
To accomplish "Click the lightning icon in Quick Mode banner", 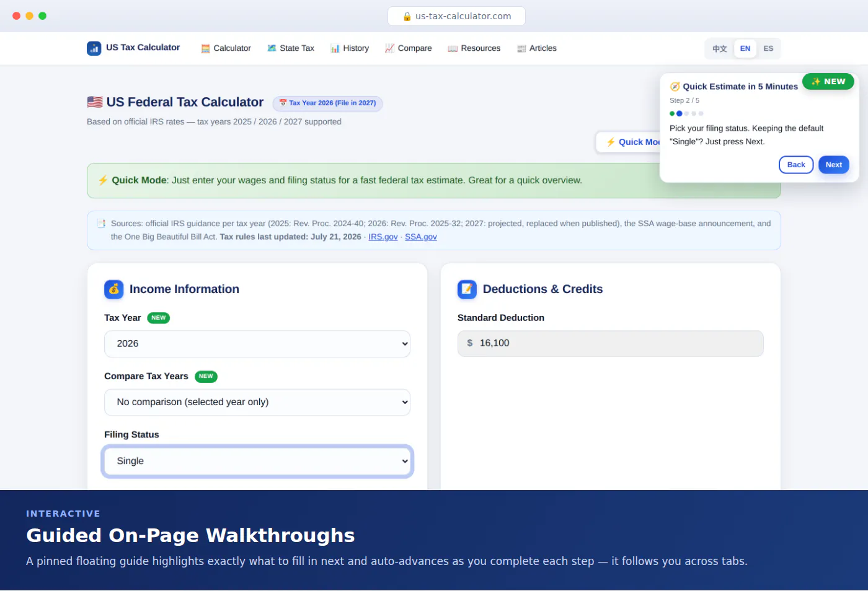I will 103,180.
